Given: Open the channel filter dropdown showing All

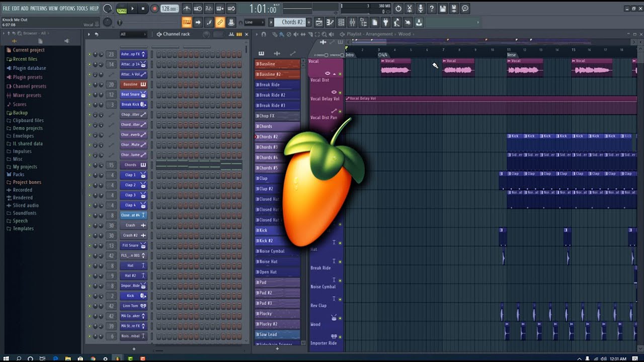Looking at the screenshot, I should pyautogui.click(x=132, y=34).
